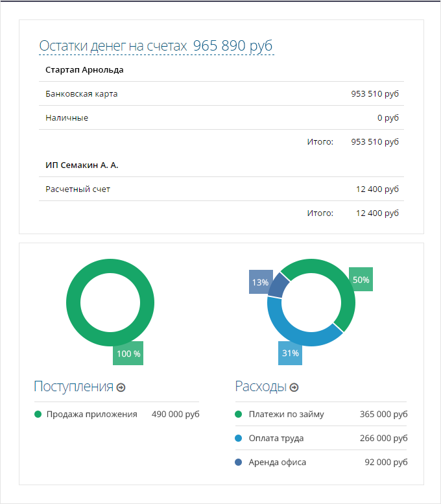Click the 100 % label on income chart

pyautogui.click(x=128, y=354)
